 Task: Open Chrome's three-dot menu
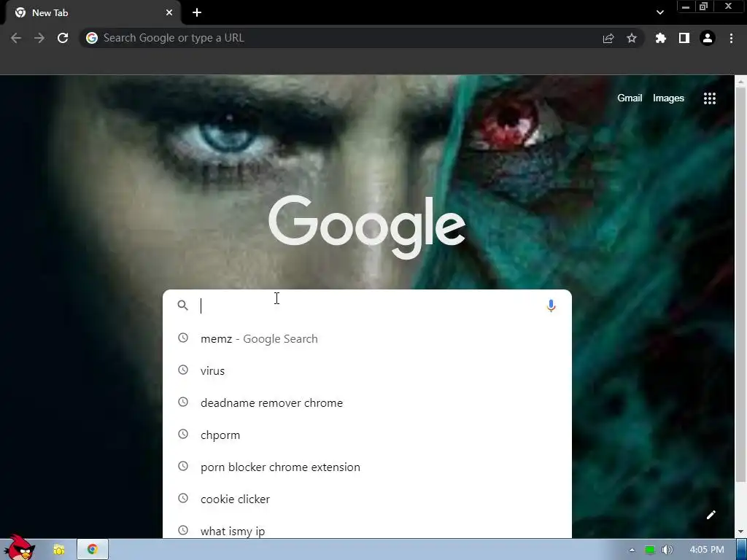coord(731,38)
